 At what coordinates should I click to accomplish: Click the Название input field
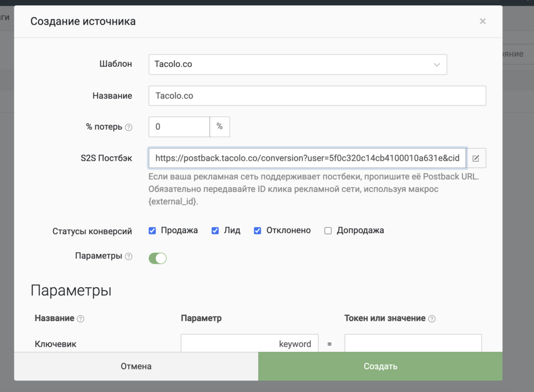(317, 95)
